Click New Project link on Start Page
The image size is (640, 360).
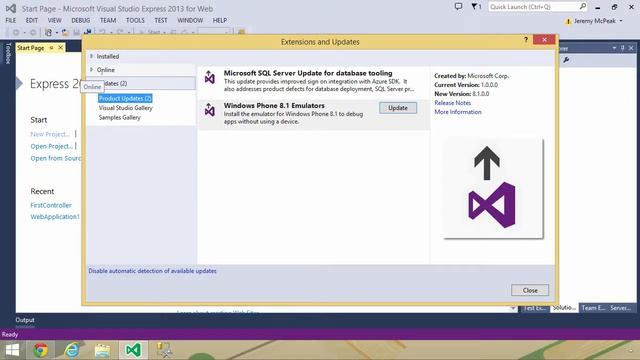50,134
